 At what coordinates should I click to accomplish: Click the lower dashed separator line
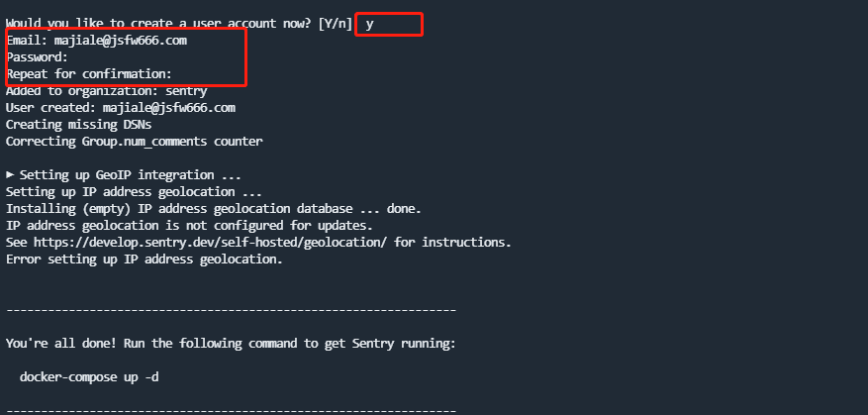pyautogui.click(x=231, y=411)
